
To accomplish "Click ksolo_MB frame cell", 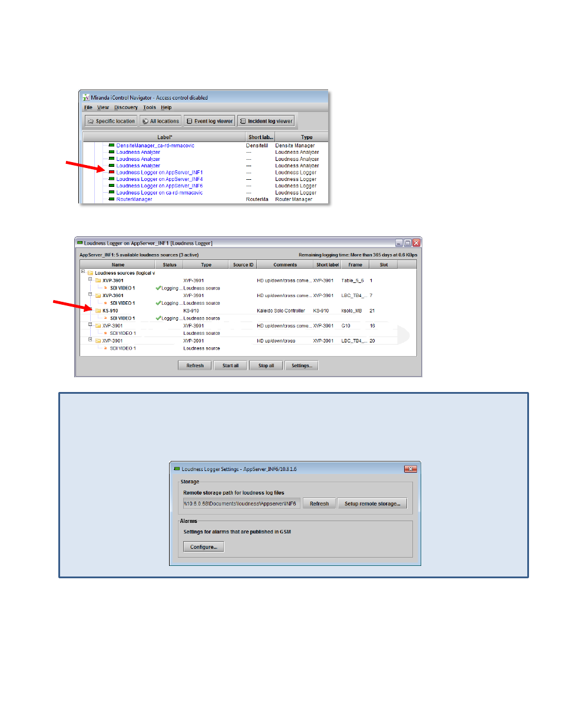I will tap(352, 311).
